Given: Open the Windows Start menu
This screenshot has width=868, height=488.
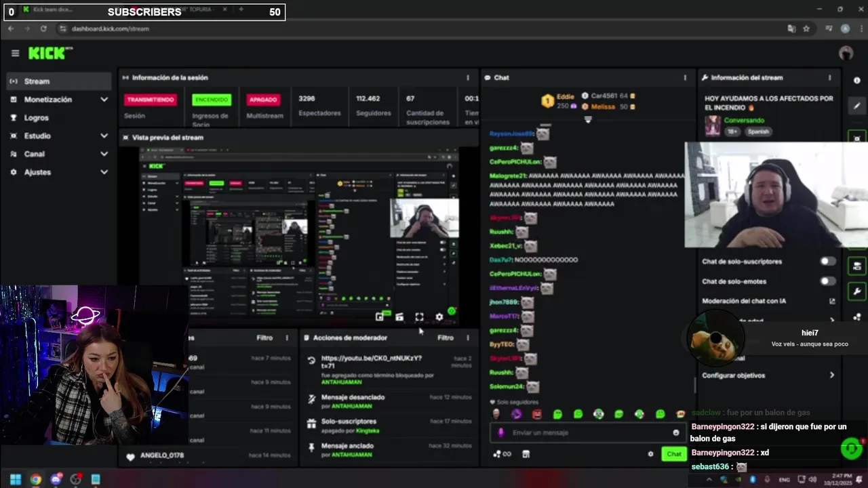Looking at the screenshot, I should point(15,479).
